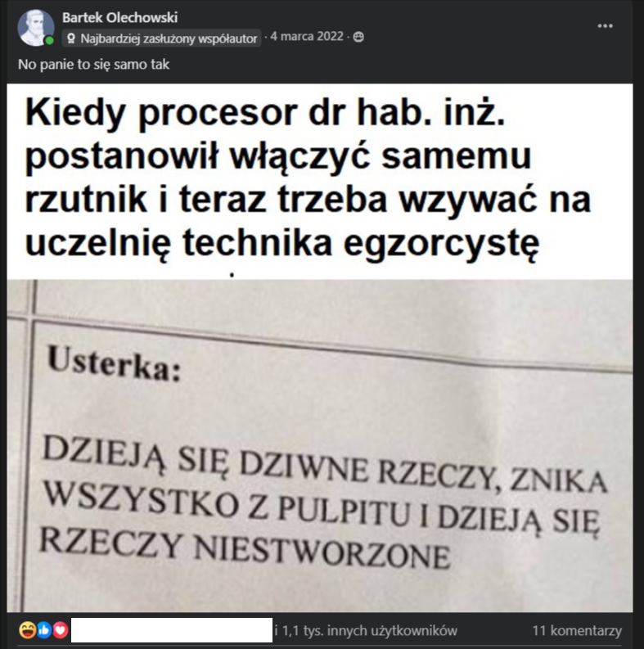Click the Najbardziej zasłużony współautor badge
This screenshot has height=649, width=644.
(162, 38)
